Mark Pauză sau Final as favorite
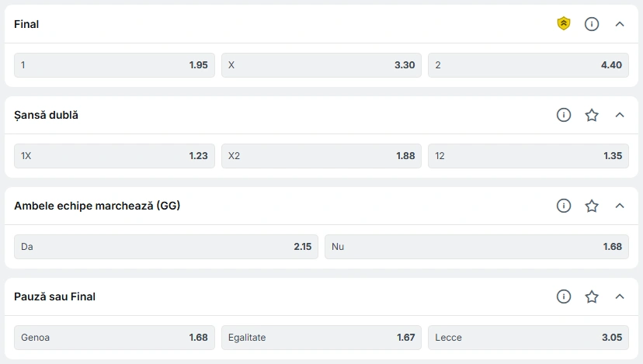 (591, 296)
